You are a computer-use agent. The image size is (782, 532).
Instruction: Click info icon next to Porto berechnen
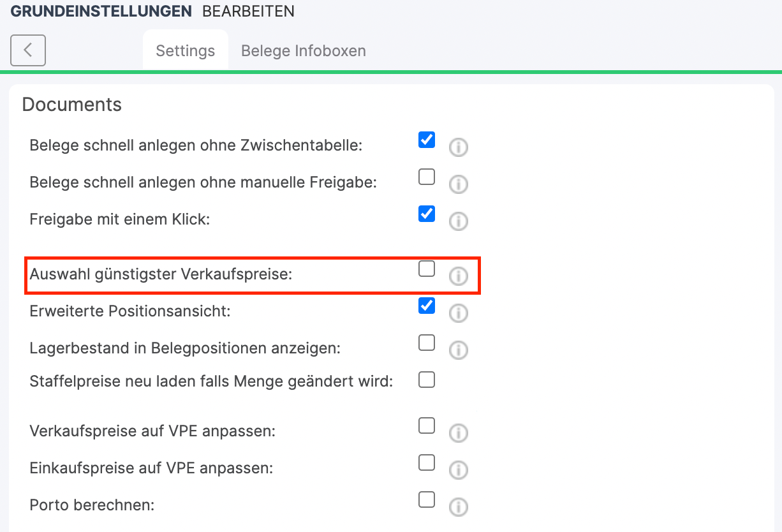[458, 507]
